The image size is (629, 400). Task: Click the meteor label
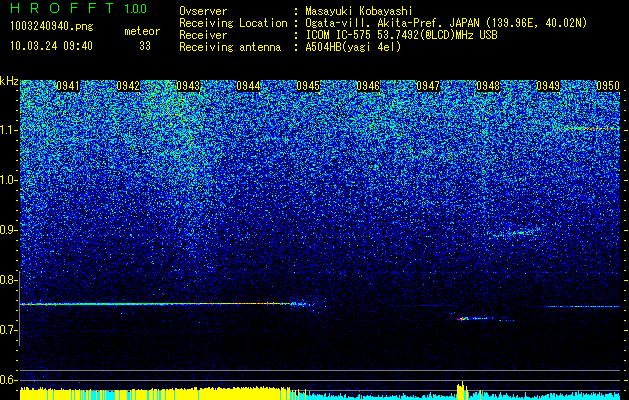coord(142,31)
